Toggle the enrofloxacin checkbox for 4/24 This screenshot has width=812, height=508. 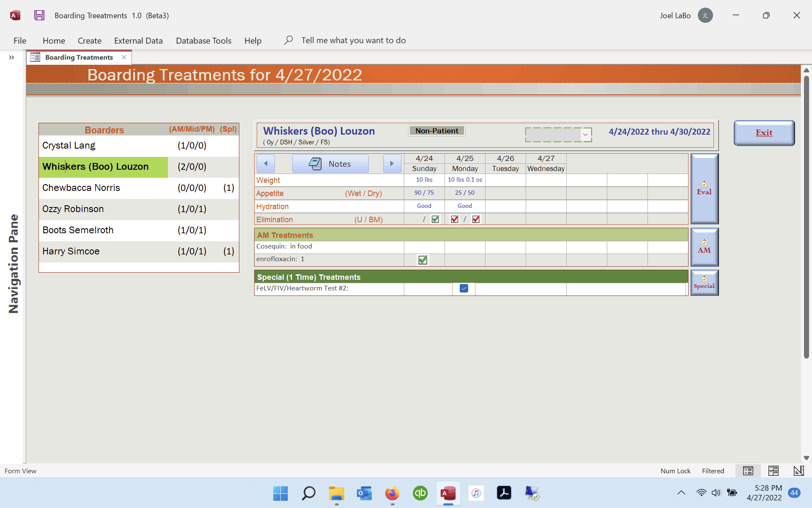[x=422, y=260]
